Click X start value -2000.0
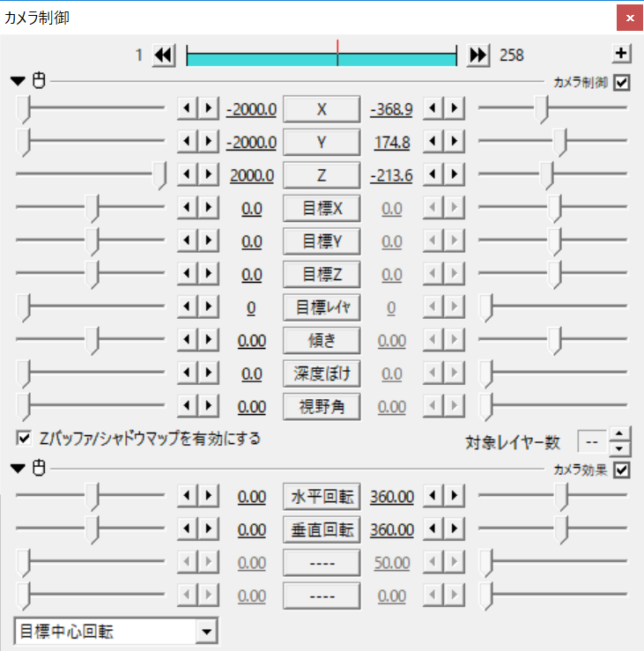The image size is (644, 651). click(251, 109)
